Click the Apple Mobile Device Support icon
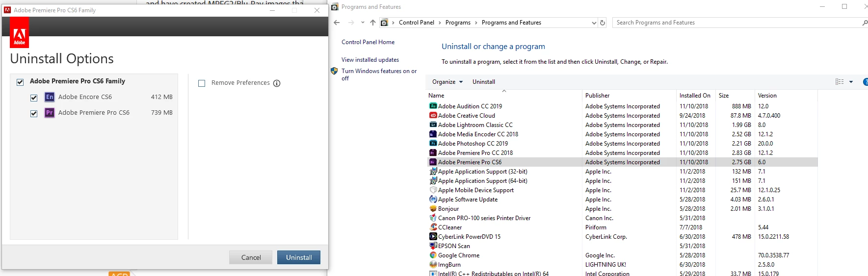Image resolution: width=868 pixels, height=276 pixels. [x=433, y=190]
